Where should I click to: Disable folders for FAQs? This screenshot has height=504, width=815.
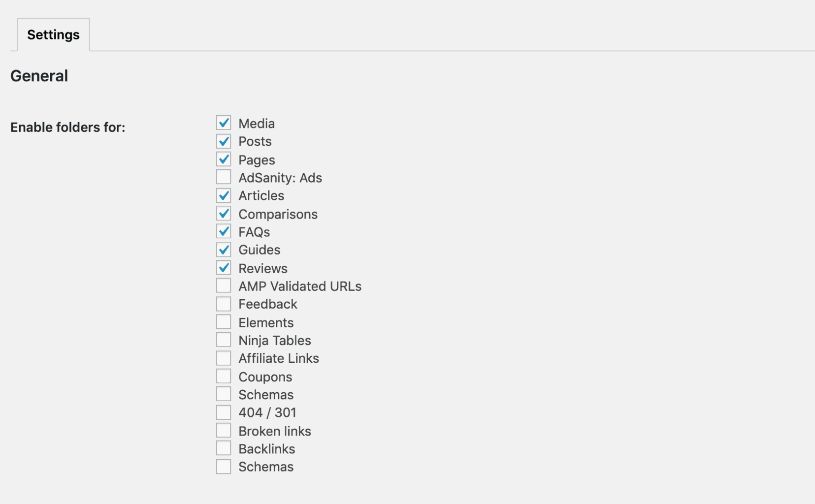[x=224, y=231]
